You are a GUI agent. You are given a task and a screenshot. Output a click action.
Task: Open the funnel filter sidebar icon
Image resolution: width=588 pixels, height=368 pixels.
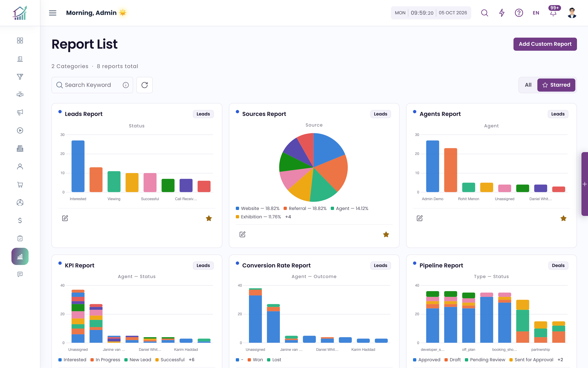(x=20, y=77)
